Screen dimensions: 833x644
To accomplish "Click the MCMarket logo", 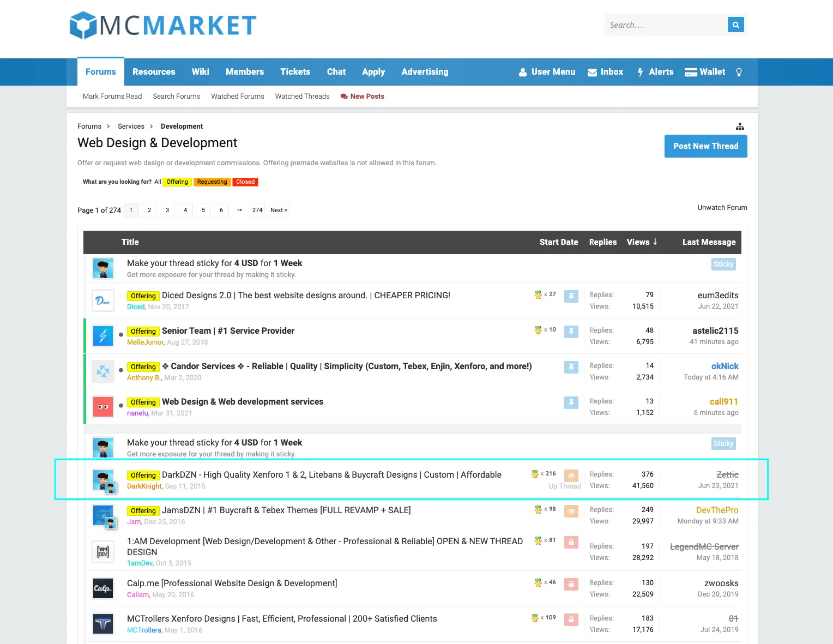I will (163, 25).
